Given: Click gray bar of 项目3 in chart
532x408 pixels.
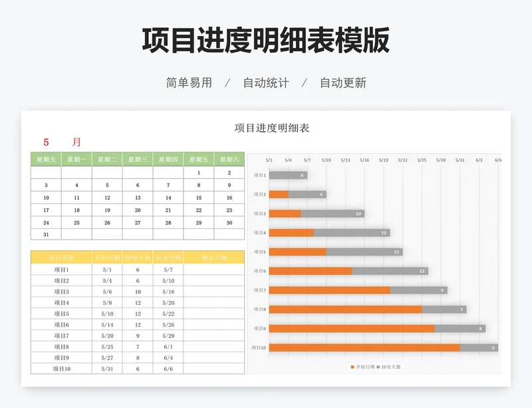Looking at the screenshot, I should [332, 214].
